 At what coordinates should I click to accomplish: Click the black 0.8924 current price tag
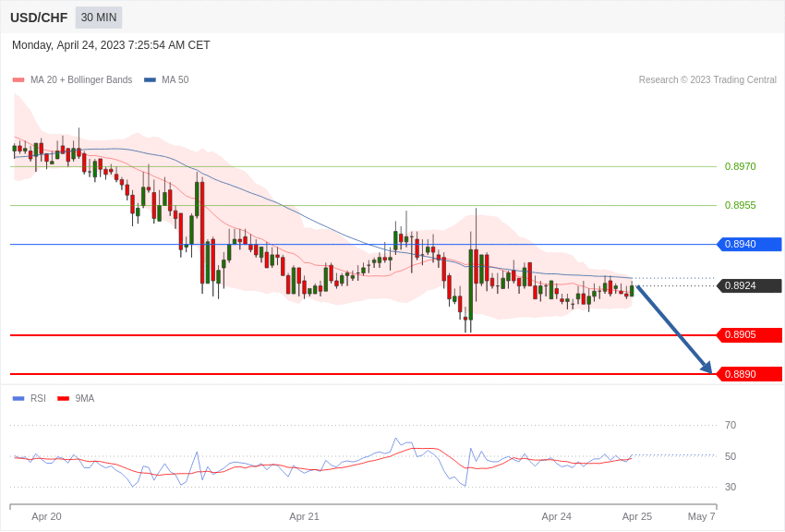[x=749, y=285]
